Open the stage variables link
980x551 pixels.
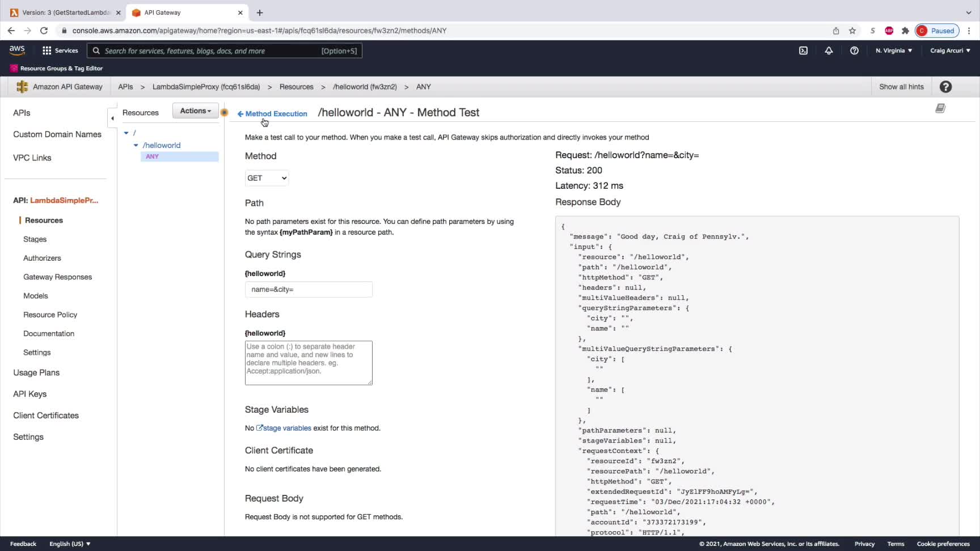coord(284,428)
